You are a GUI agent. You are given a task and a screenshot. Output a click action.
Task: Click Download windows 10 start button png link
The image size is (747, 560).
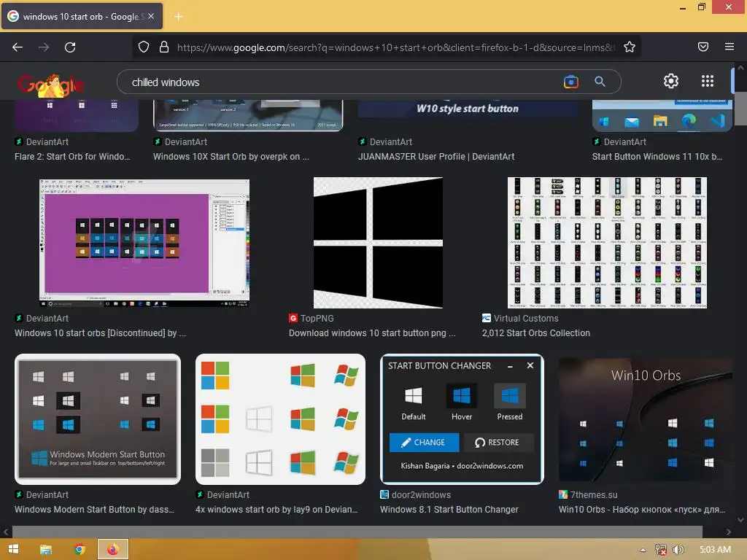click(x=372, y=333)
